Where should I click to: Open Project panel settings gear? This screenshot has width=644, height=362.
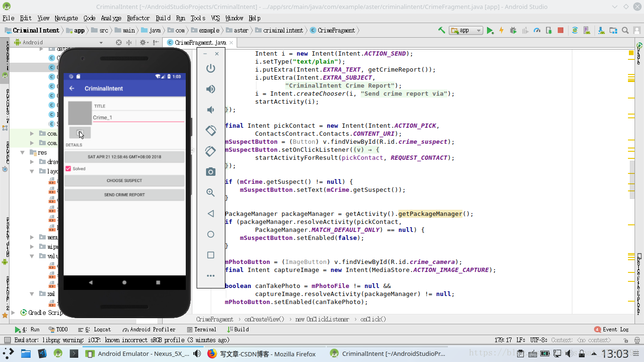tap(144, 42)
